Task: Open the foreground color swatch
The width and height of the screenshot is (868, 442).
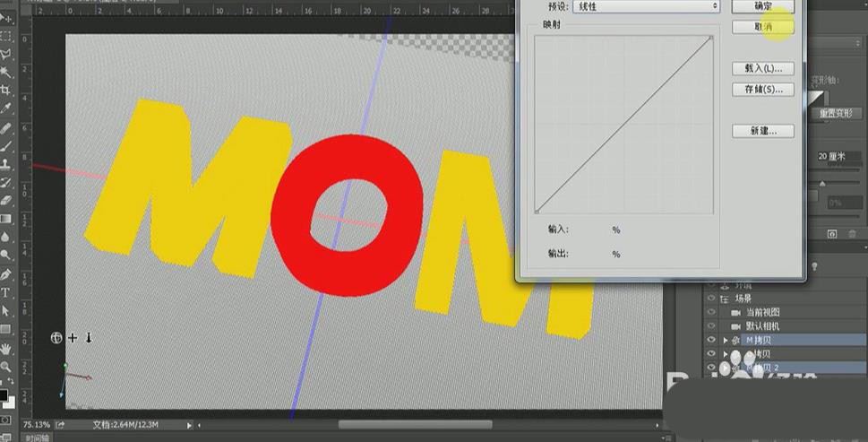Action: [4, 395]
